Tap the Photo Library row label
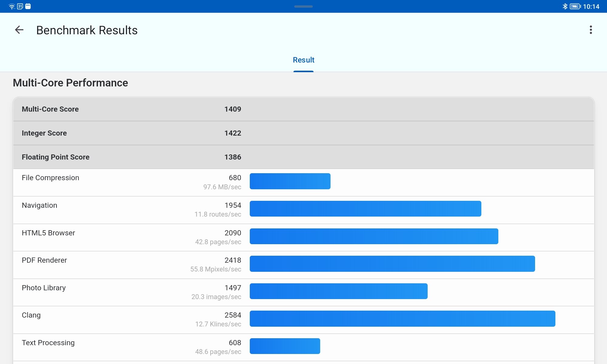 [44, 288]
